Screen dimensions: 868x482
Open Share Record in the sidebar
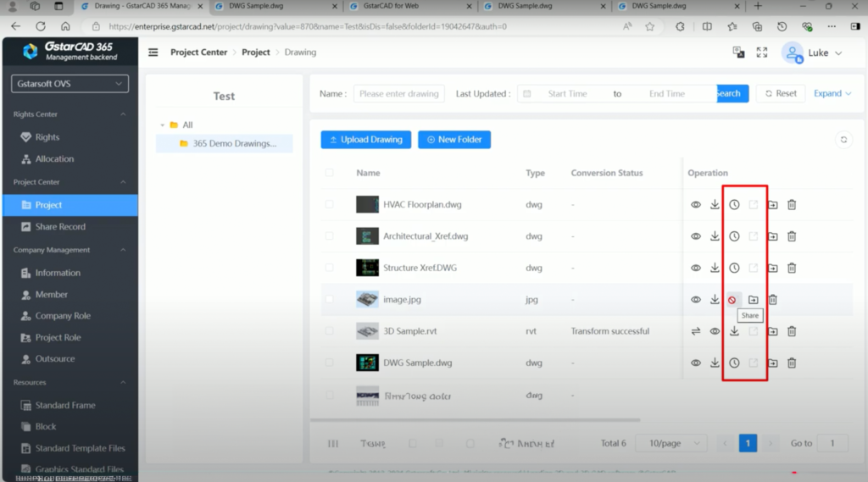tap(60, 226)
